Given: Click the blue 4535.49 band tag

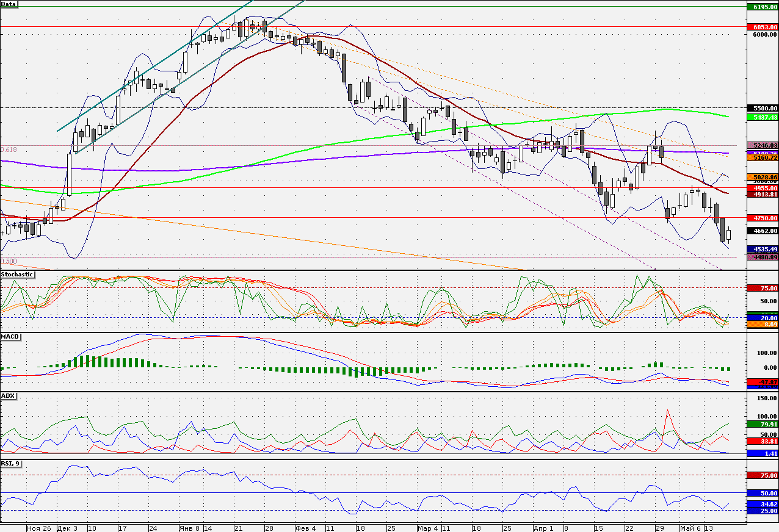Looking at the screenshot, I should click(763, 250).
